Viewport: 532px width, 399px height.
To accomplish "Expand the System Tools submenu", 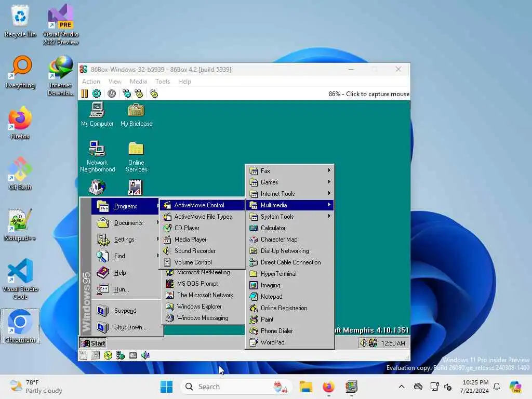I will tap(290, 217).
